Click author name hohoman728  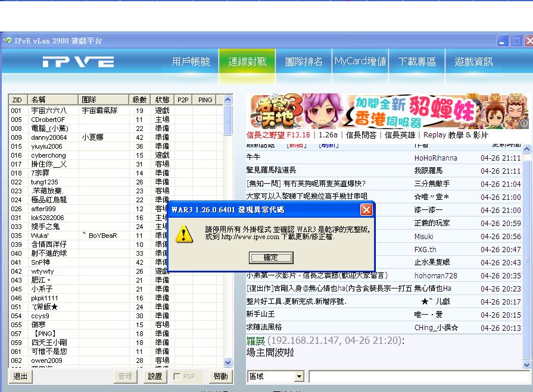436,275
